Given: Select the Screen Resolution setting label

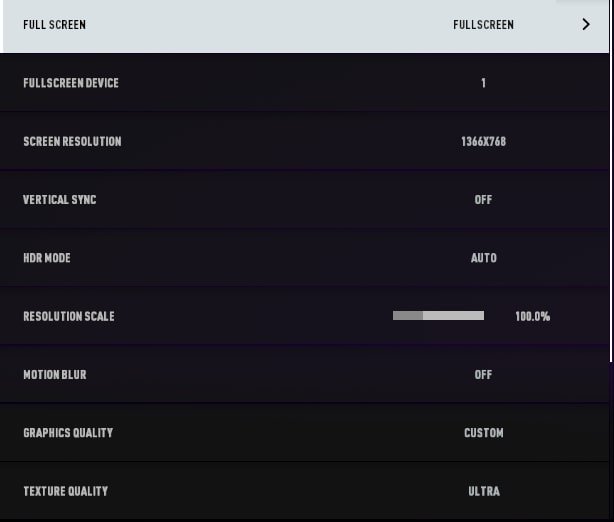Looking at the screenshot, I should pos(72,142).
